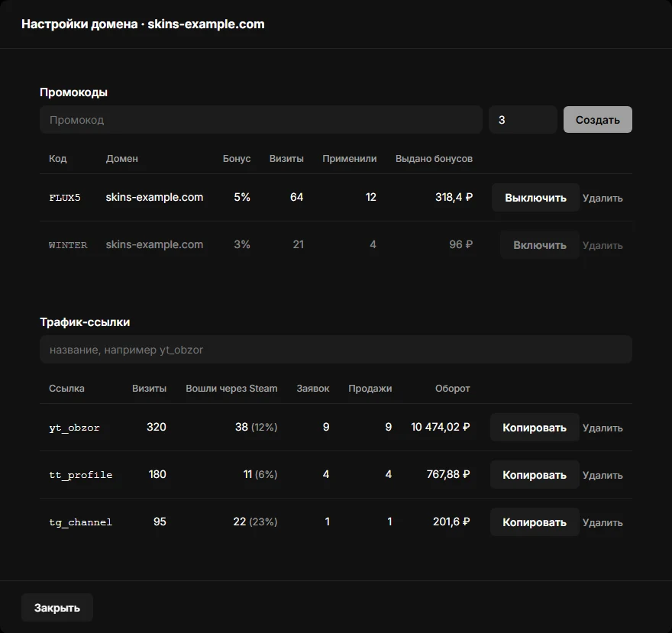Select the WINTER code text
Screen dimensions: 672x633
(x=68, y=244)
